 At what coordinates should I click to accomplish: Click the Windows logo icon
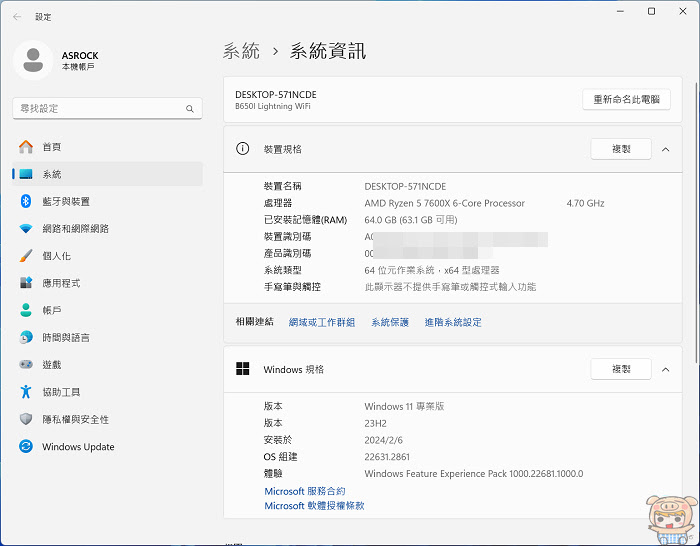tap(242, 369)
